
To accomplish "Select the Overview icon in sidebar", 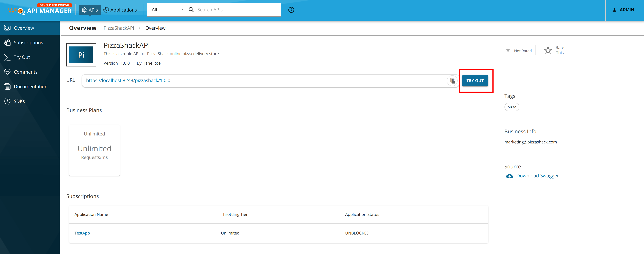I will pyautogui.click(x=7, y=28).
